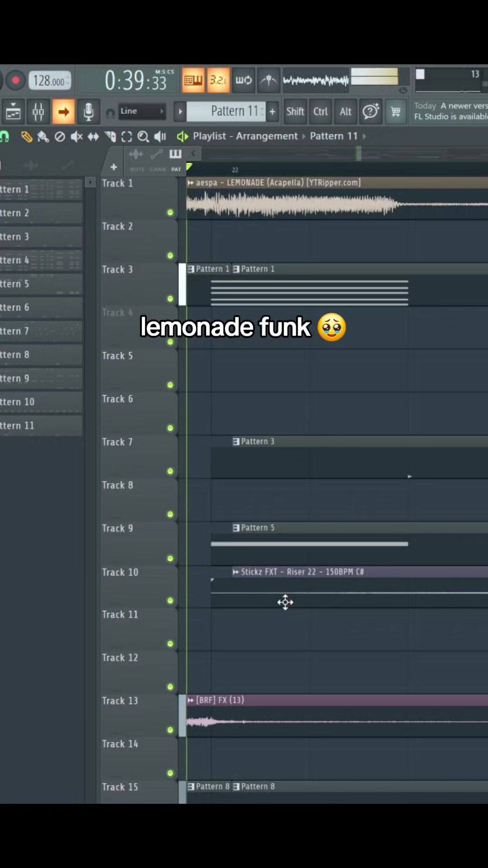Open the shopping cart store icon
The width and height of the screenshot is (488, 868).
click(396, 112)
